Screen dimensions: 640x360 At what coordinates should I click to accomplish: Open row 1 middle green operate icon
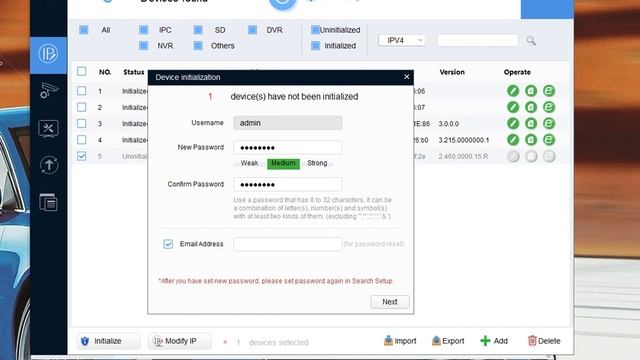[x=531, y=91]
